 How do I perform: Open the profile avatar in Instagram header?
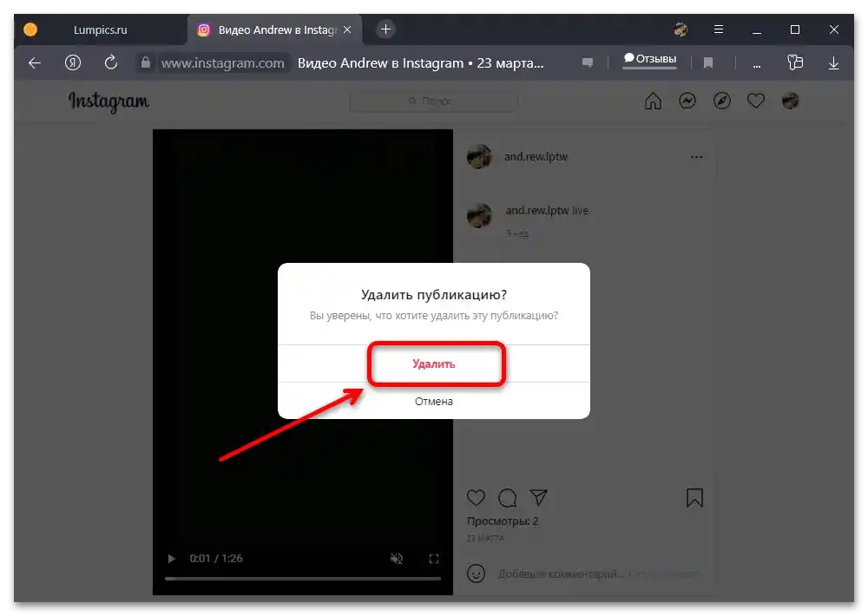pos(791,101)
